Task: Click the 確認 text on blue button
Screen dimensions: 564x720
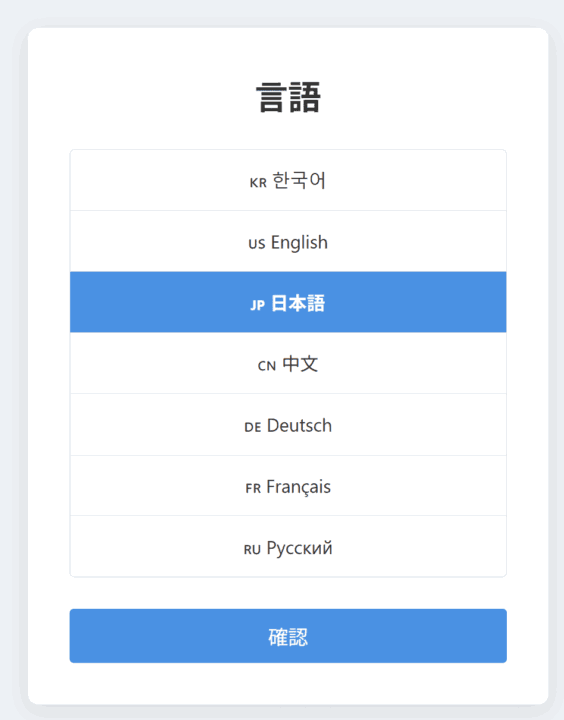Action: (x=288, y=637)
